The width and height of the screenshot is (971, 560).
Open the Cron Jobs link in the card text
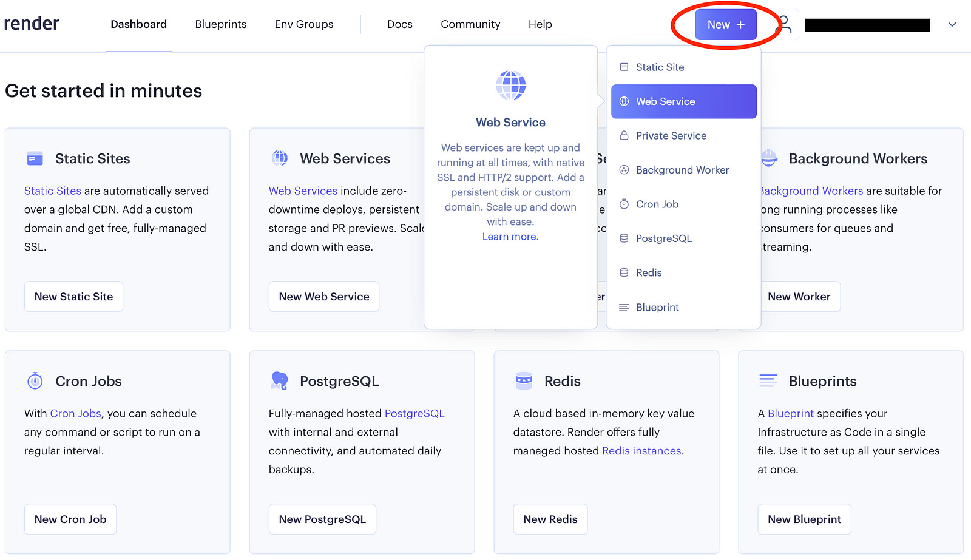[75, 413]
